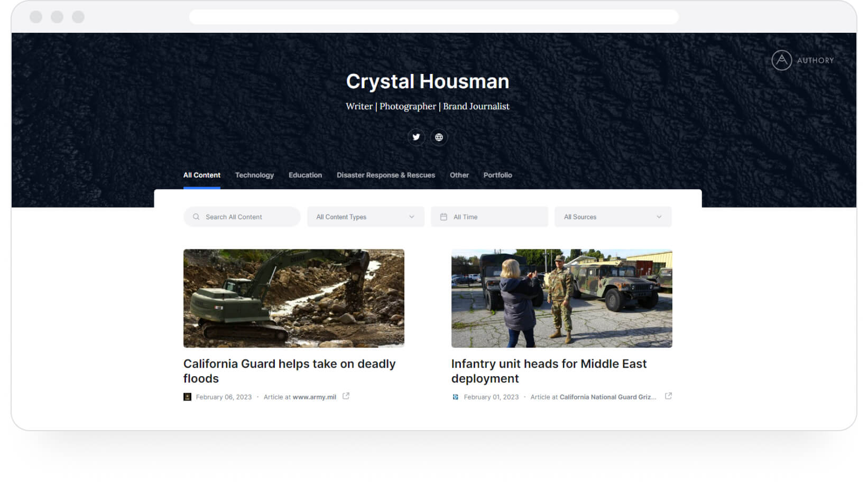
Task: Open the globe website icon
Action: (439, 137)
